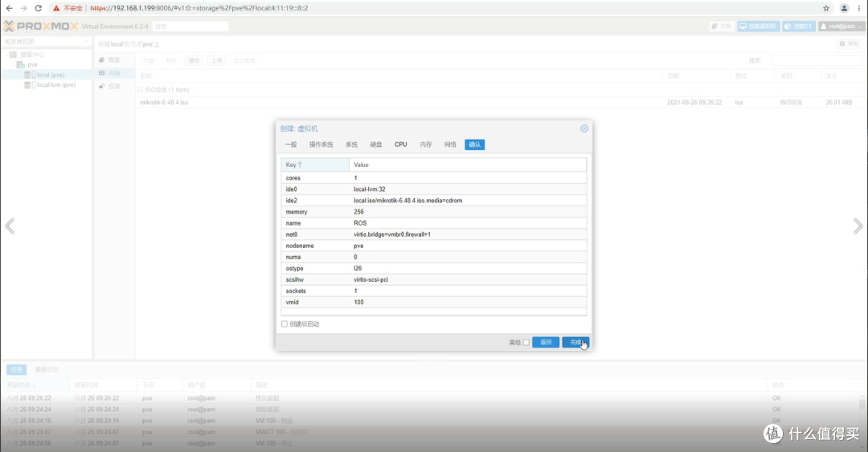Sort by the Key column header
The image size is (868, 452).
coord(315,165)
